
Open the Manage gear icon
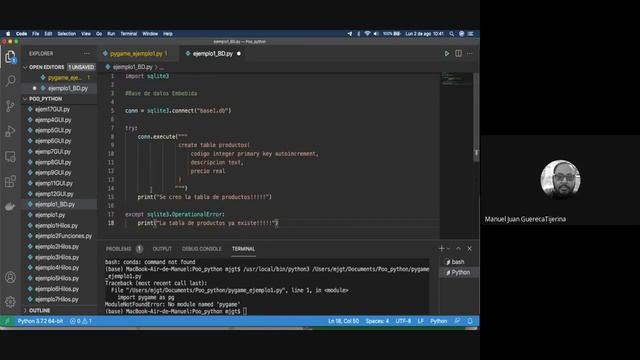point(11,302)
